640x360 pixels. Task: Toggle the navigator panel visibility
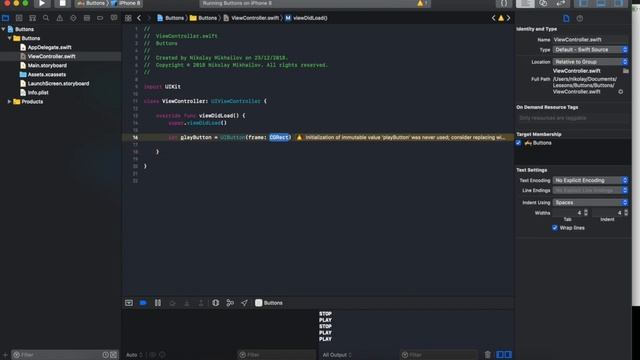(x=583, y=3)
